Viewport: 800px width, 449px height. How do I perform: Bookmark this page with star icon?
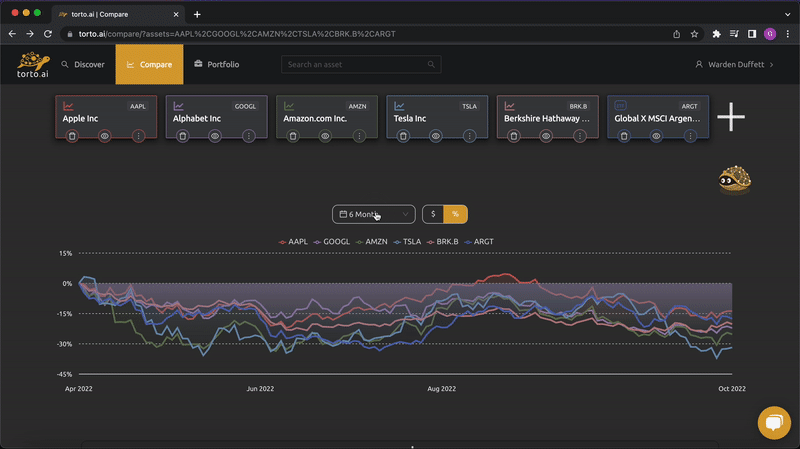[x=694, y=34]
